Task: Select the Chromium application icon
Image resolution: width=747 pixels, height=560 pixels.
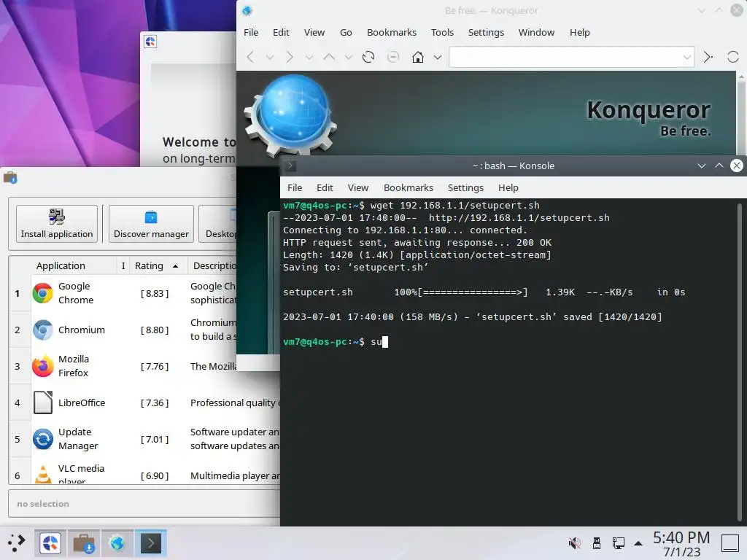Action: point(43,330)
